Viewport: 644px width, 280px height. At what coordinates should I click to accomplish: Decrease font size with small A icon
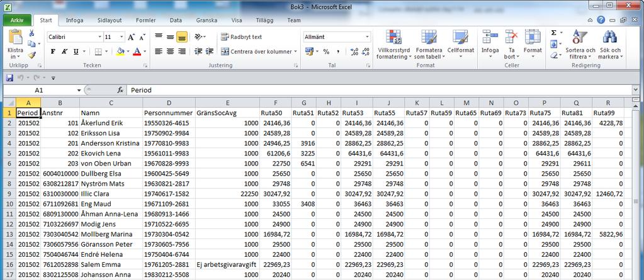142,37
